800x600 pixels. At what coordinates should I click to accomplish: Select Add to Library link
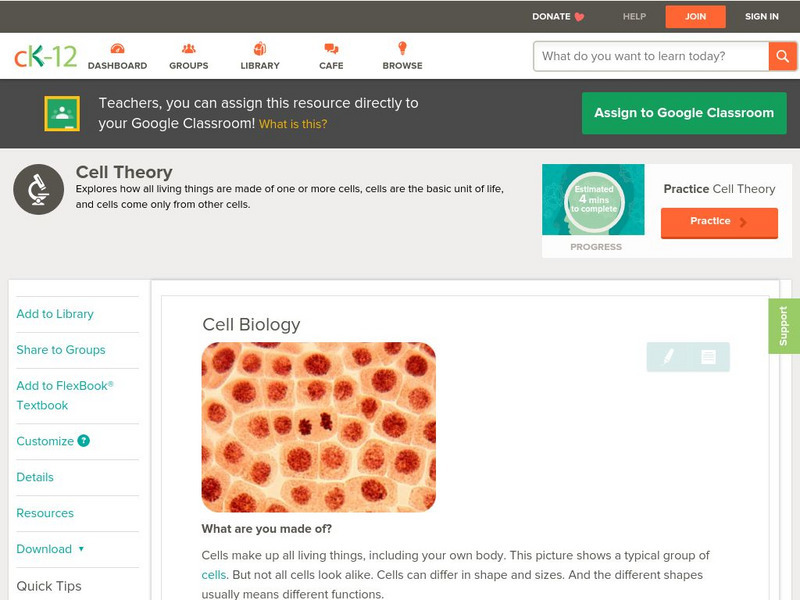tap(55, 314)
